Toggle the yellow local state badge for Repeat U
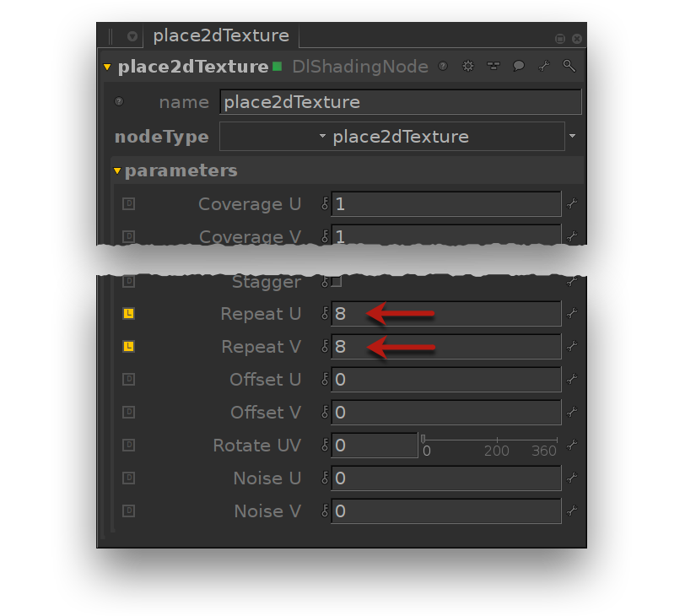685x616 pixels. 129,314
